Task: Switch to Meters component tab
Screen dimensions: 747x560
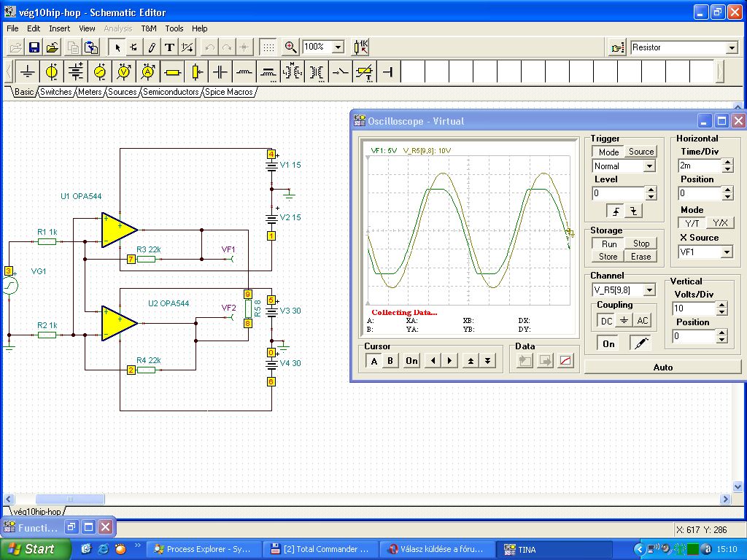Action: click(x=90, y=92)
